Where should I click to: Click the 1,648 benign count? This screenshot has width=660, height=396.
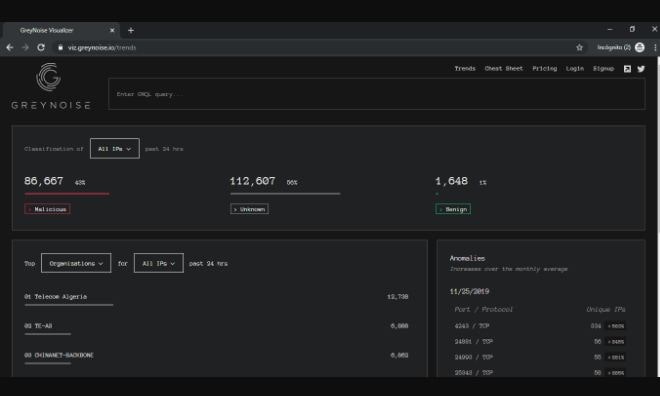coord(451,181)
